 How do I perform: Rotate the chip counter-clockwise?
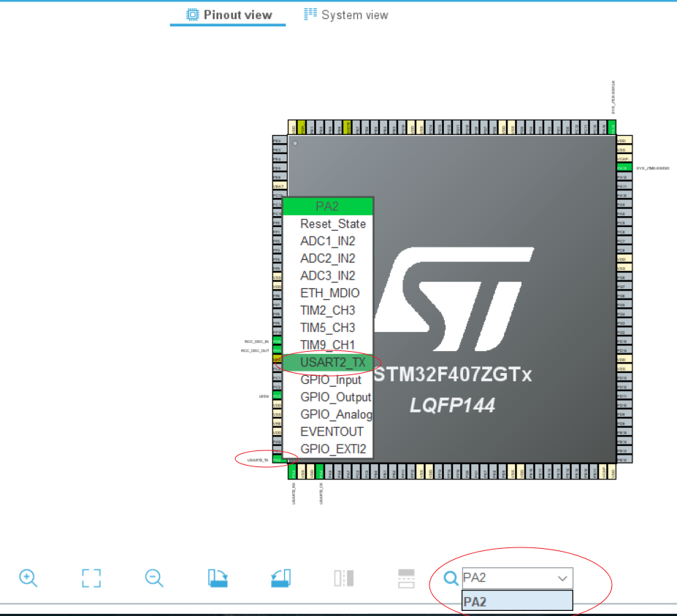click(x=280, y=578)
